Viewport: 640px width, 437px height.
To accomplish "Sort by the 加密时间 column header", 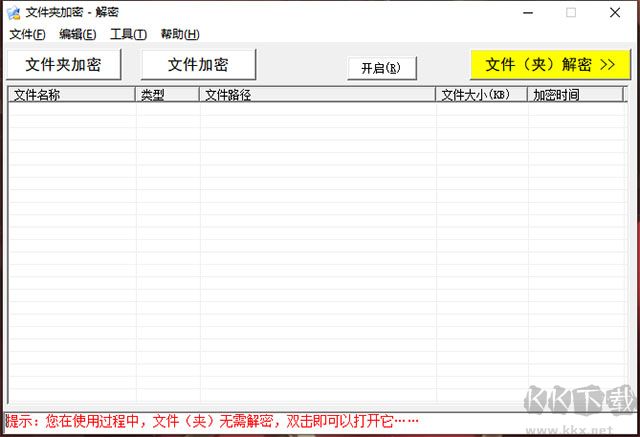I will tap(576, 95).
